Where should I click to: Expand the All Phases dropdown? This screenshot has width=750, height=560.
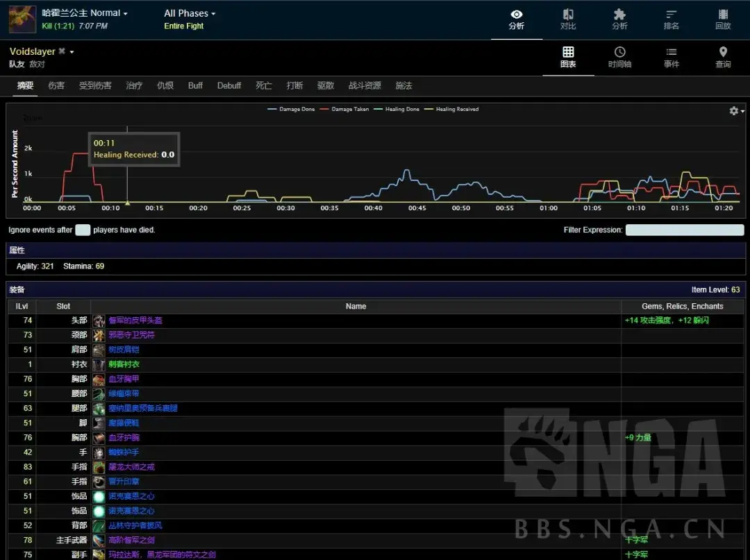point(190,13)
